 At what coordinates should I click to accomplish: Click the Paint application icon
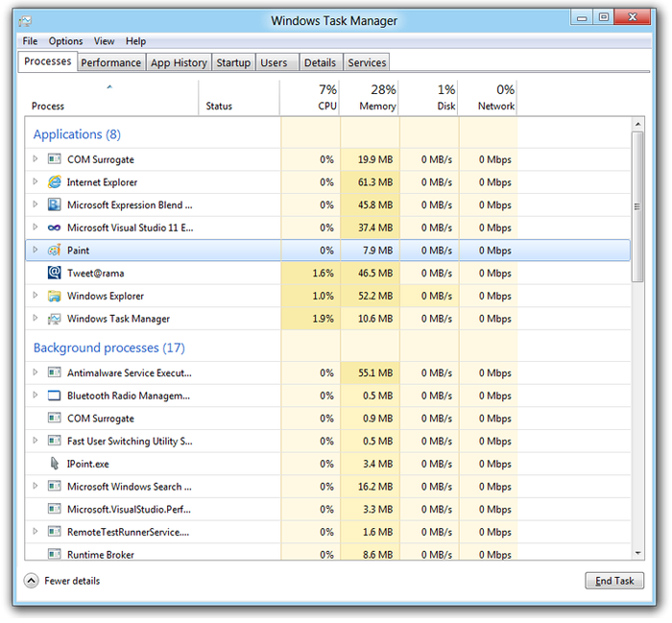click(55, 251)
